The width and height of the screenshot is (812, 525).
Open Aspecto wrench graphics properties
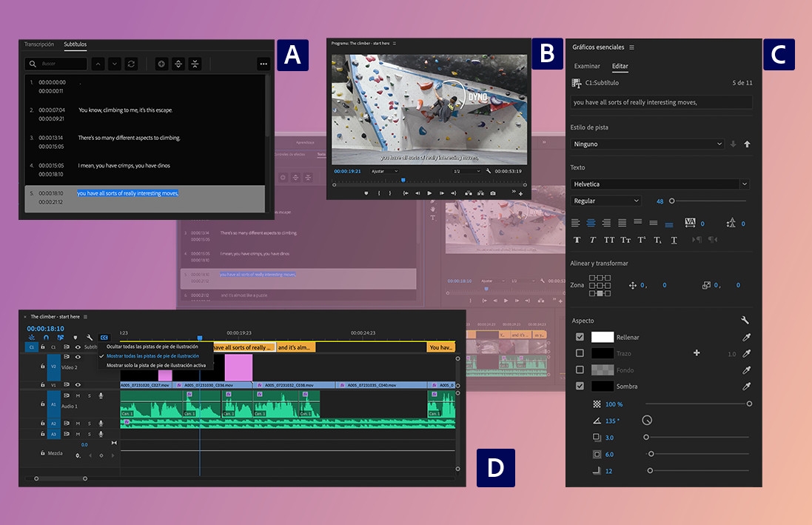(x=745, y=321)
